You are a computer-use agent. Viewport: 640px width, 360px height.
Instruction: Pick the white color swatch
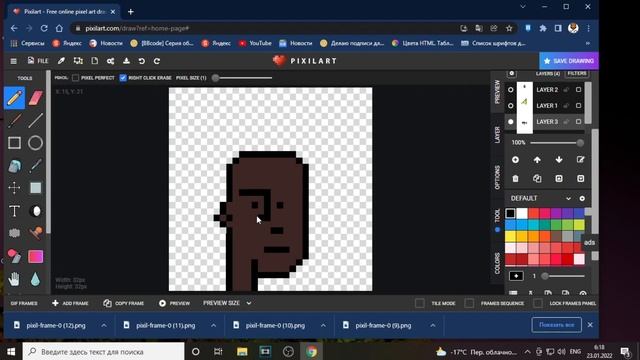pyautogui.click(x=522, y=213)
